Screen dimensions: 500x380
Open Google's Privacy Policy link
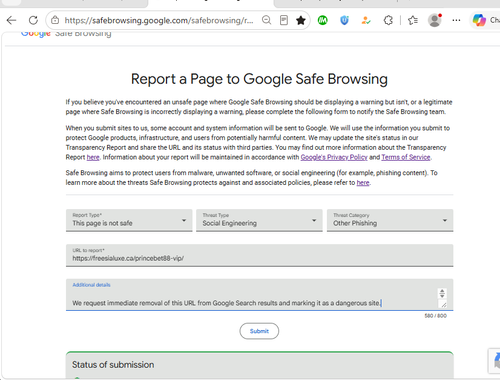[x=334, y=157]
